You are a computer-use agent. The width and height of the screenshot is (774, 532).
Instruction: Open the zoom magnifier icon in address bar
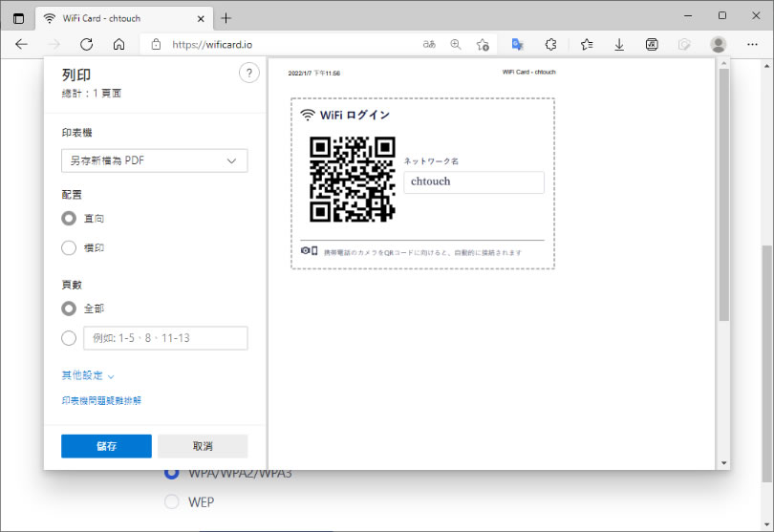pos(456,45)
